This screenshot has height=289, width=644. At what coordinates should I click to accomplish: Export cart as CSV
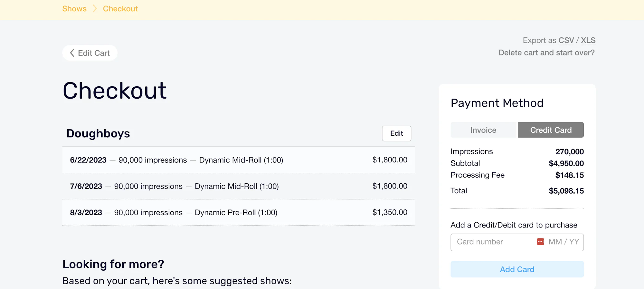coord(566,40)
